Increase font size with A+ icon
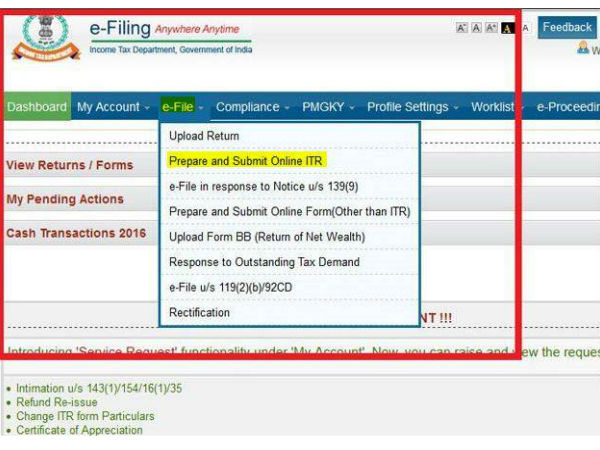The height and width of the screenshot is (450, 600). click(x=491, y=28)
